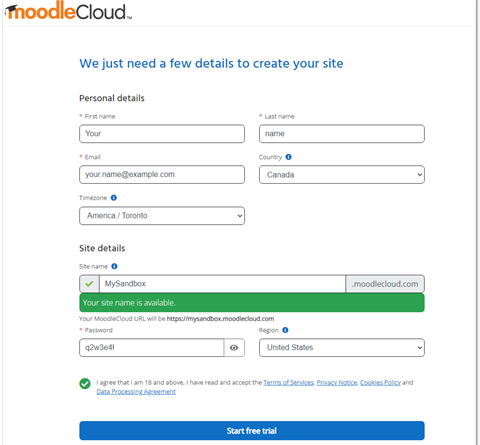
Task: Click the Start free trial button
Action: coord(252,431)
